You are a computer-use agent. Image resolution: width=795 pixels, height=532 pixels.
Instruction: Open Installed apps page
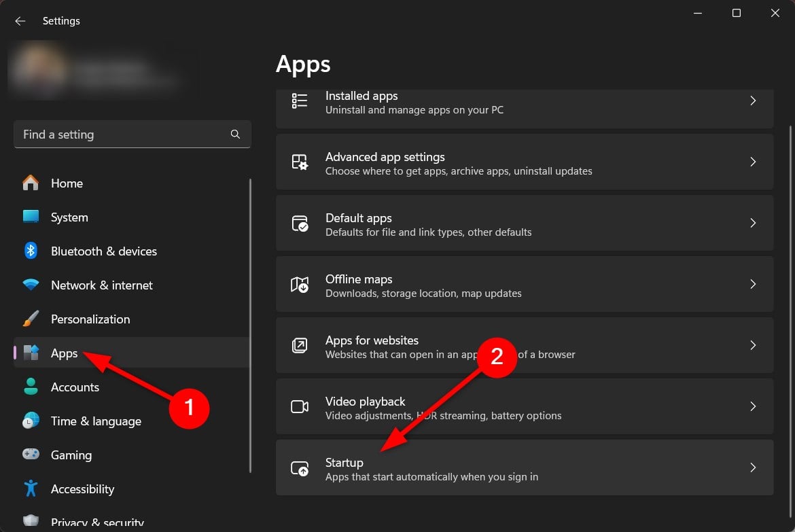(525, 109)
